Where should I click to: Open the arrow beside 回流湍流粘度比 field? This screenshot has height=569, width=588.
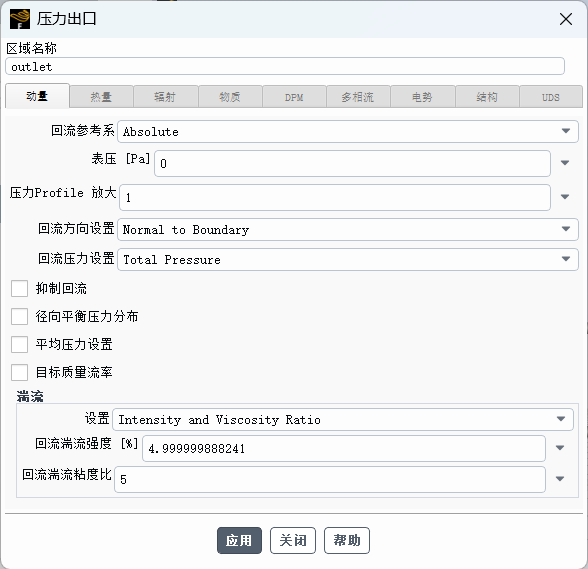[560, 479]
